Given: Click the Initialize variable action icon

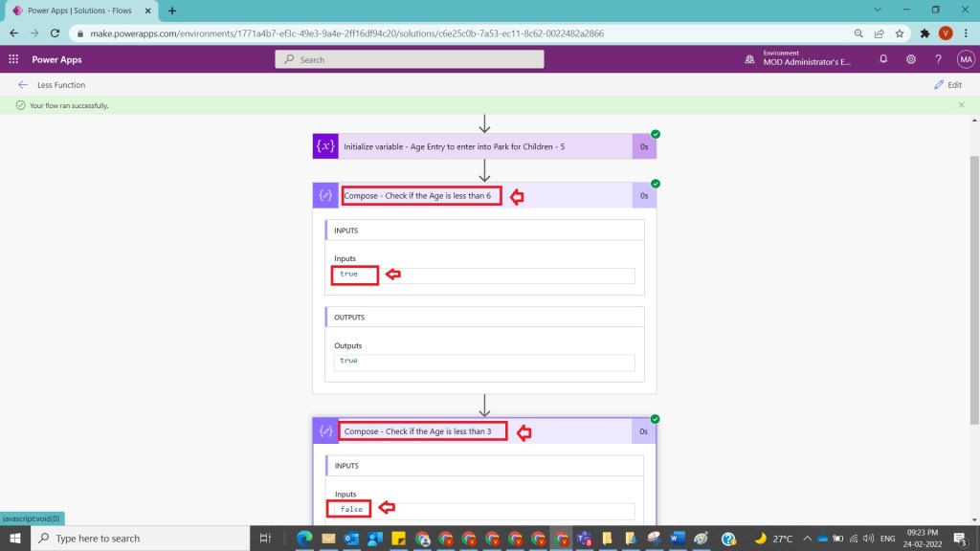Looking at the screenshot, I should click(325, 146).
